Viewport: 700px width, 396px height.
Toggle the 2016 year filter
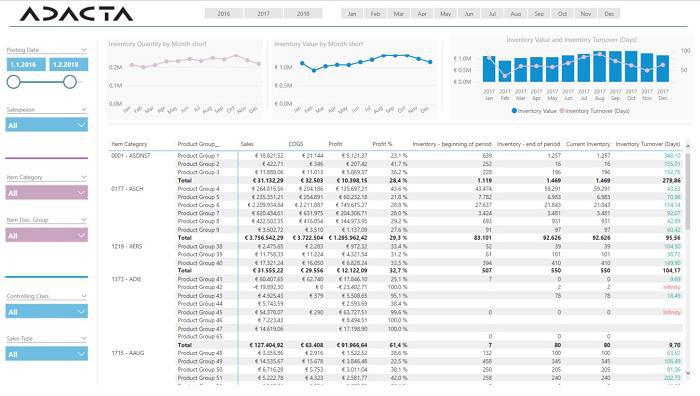coord(224,14)
